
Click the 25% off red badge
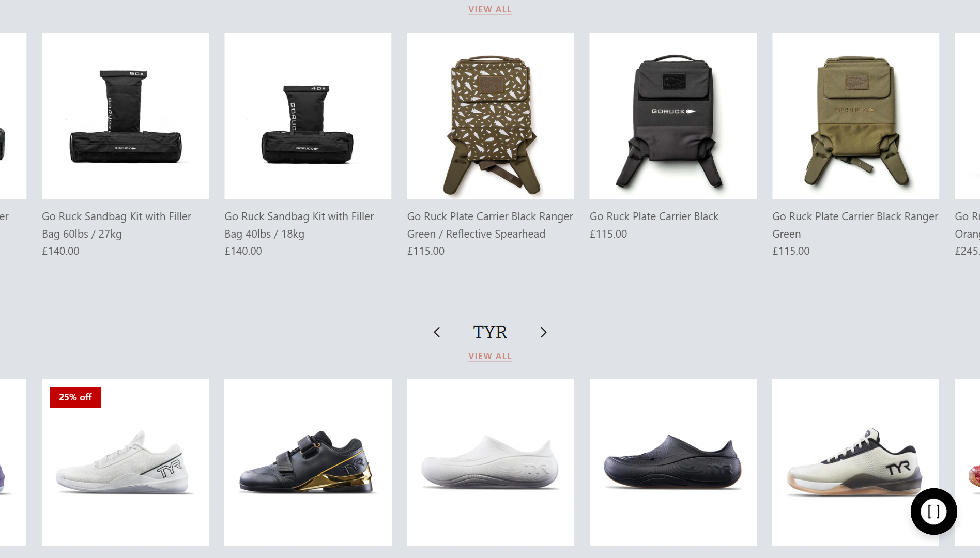click(75, 397)
